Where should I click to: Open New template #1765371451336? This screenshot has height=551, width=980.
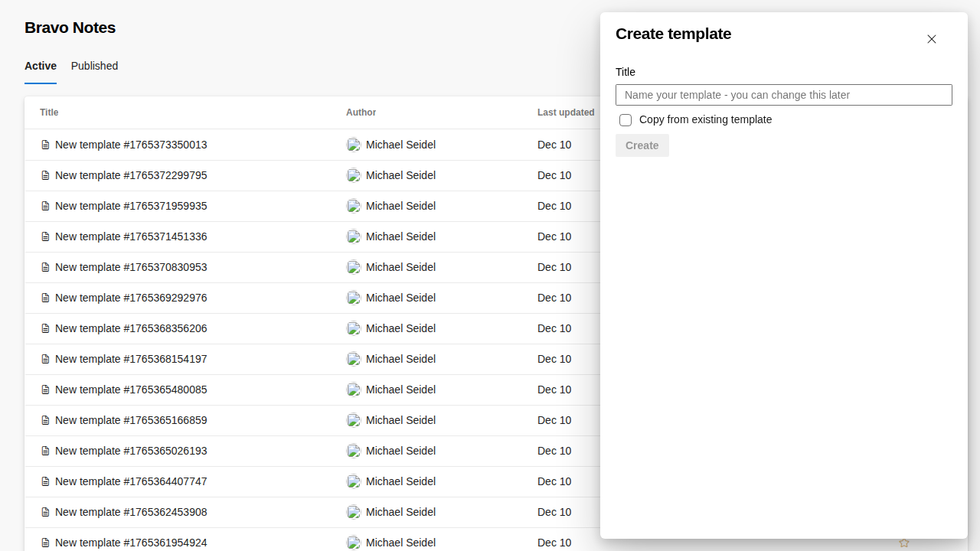click(131, 236)
